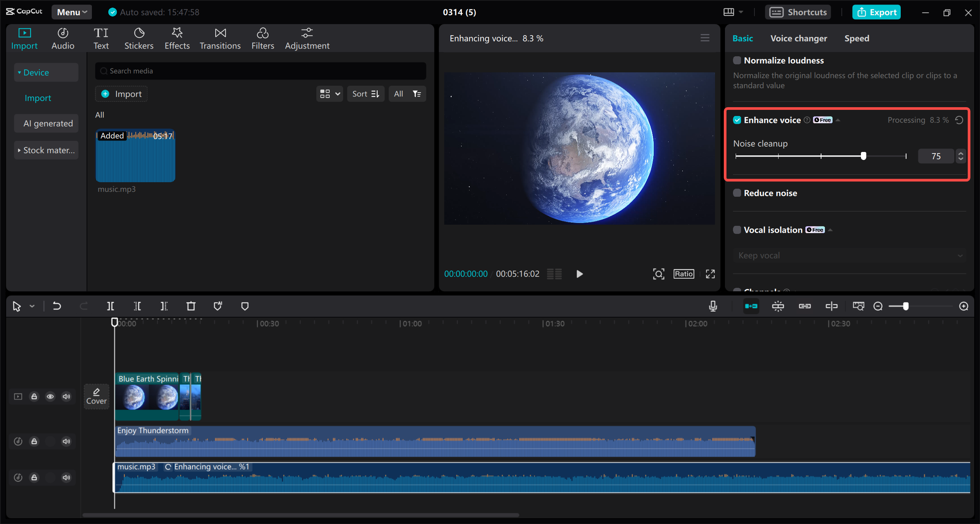Select the Transitions panel
The image size is (980, 524).
coord(220,38)
